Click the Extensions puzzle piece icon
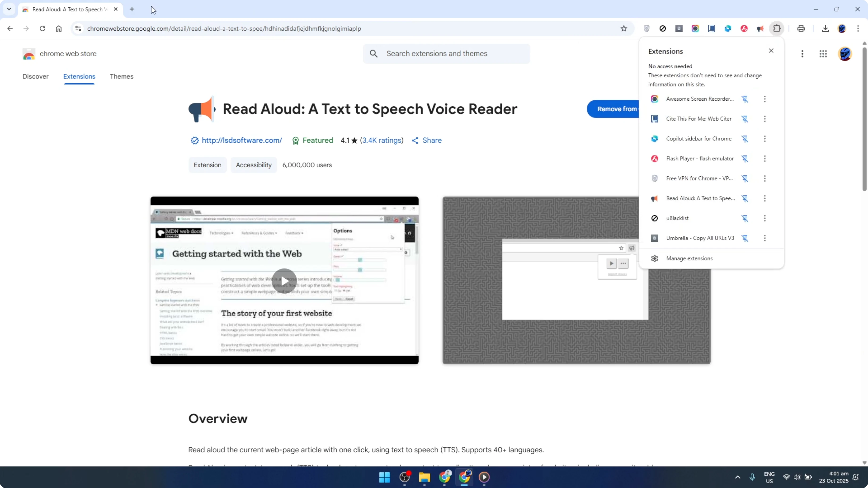 [777, 29]
